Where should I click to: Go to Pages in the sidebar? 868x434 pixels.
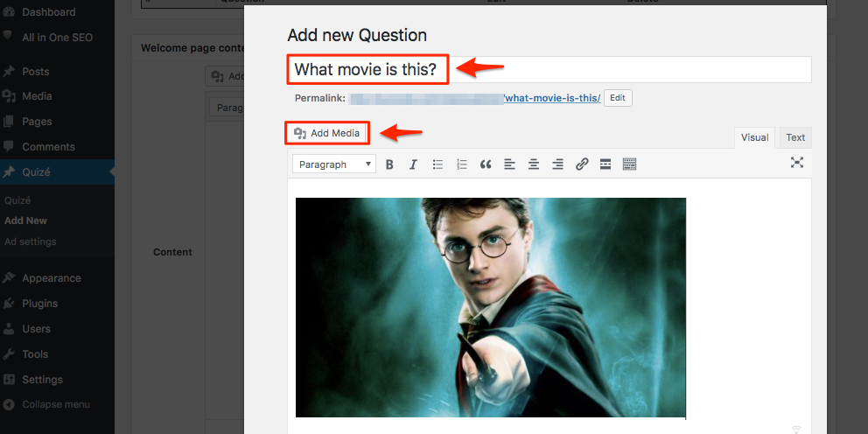click(x=37, y=122)
